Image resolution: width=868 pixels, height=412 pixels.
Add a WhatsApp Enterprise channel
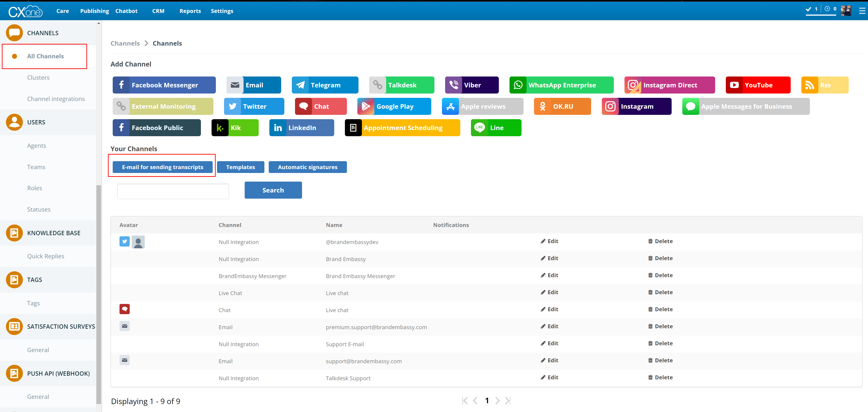click(561, 85)
